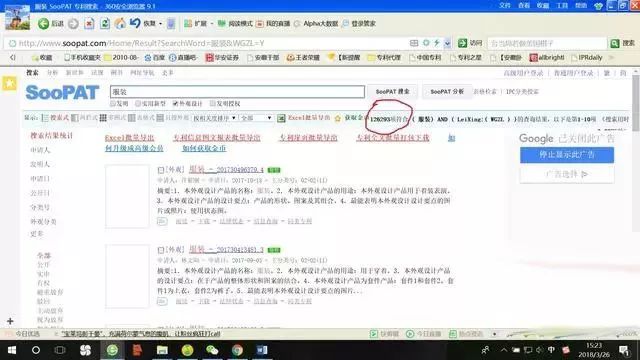
Task: Open the IPRdaily bookmark
Action: [x=587, y=58]
